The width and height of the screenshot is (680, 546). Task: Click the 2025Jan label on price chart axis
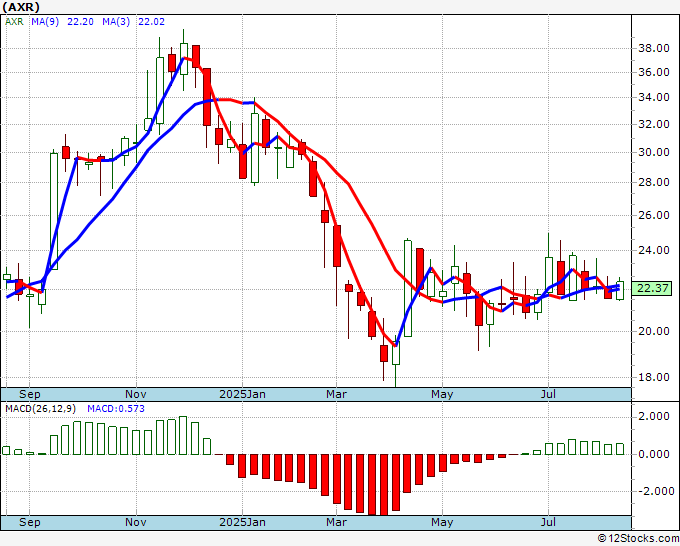point(242,394)
